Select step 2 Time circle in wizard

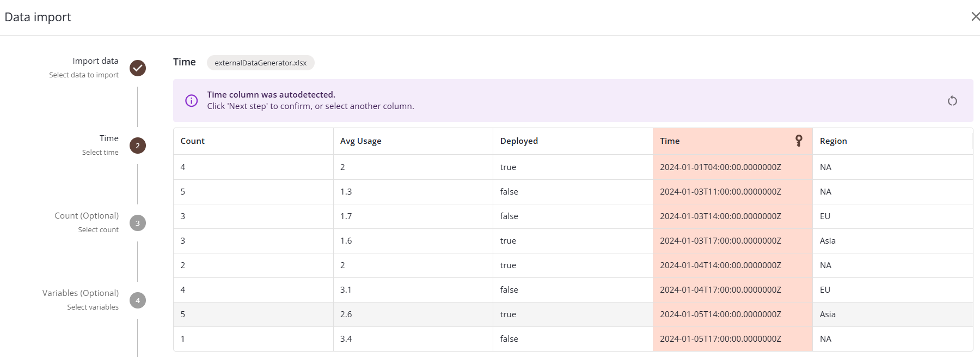[138, 146]
